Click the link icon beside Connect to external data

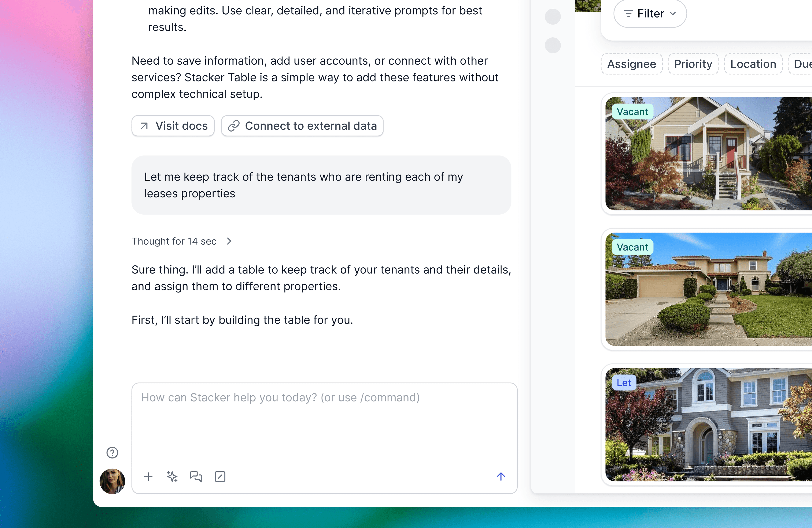pyautogui.click(x=234, y=126)
